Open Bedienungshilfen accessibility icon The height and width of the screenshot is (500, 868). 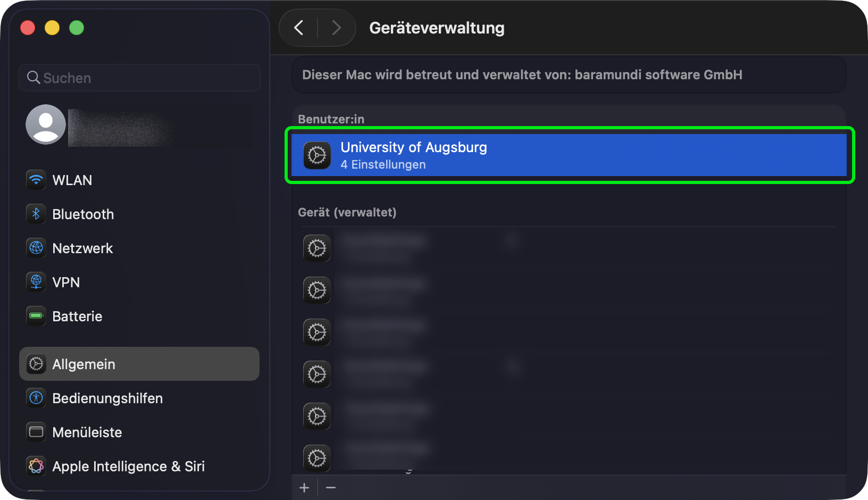tap(36, 398)
